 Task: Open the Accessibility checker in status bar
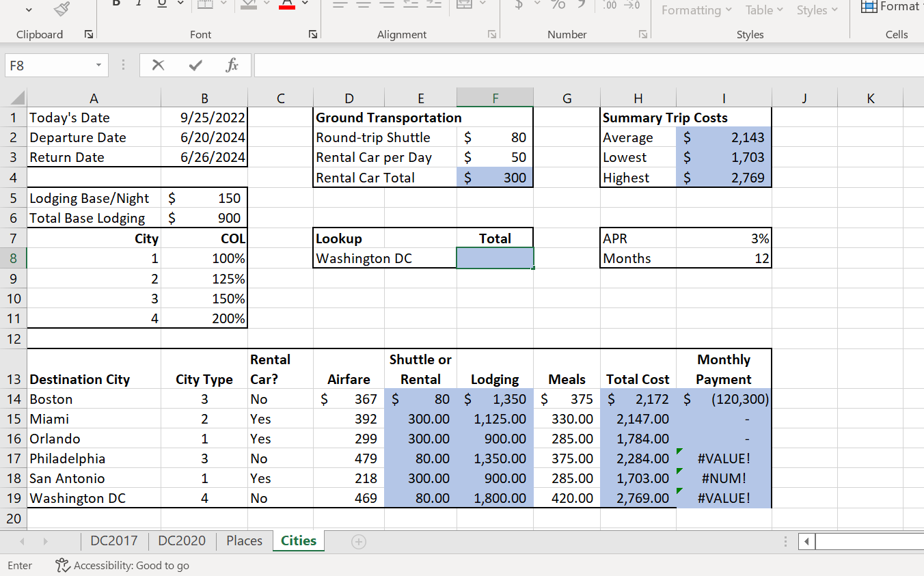122,566
